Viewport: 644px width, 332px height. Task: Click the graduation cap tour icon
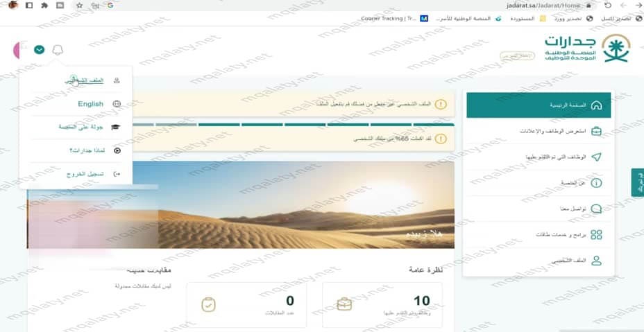tap(115, 128)
